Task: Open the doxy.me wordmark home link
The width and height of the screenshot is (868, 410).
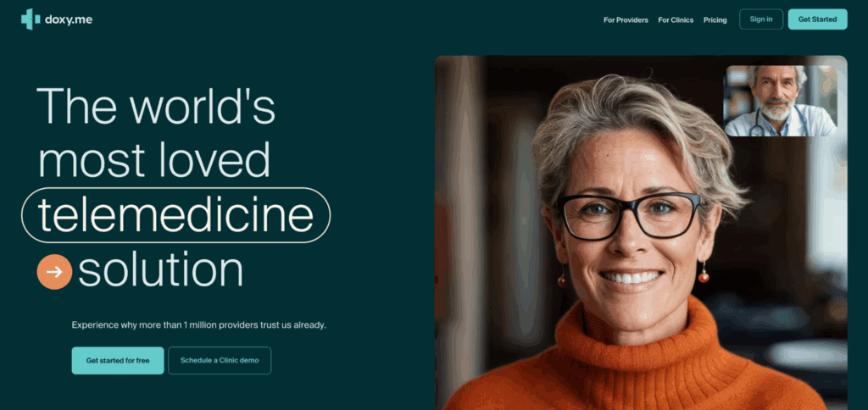Action: [69, 20]
